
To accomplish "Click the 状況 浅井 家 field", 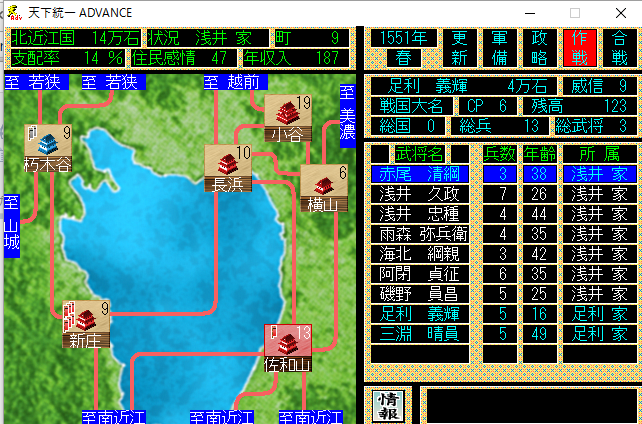I will coord(208,38).
